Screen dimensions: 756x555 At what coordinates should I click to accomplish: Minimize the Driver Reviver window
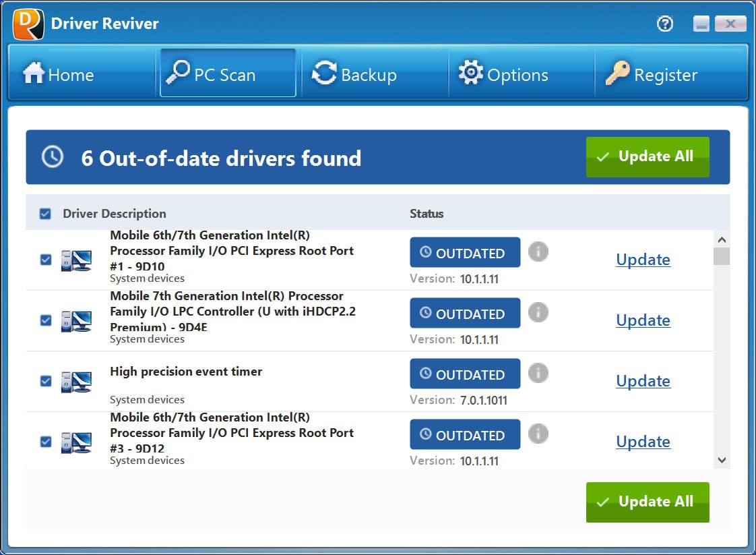[x=701, y=23]
